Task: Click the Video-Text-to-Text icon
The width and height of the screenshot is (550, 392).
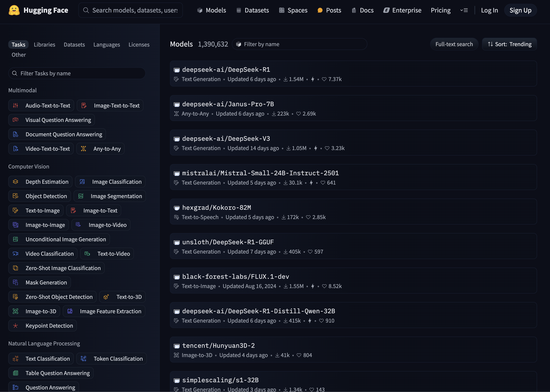Action: 15,149
